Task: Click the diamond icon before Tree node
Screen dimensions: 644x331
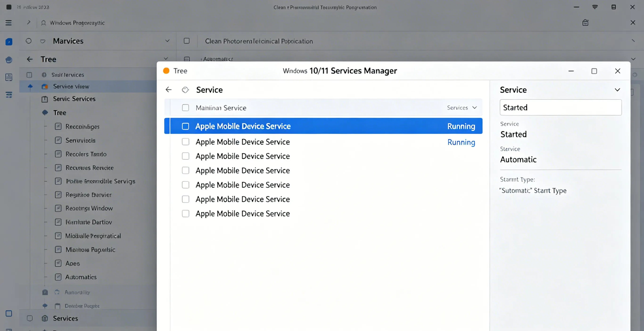Action: [45, 112]
